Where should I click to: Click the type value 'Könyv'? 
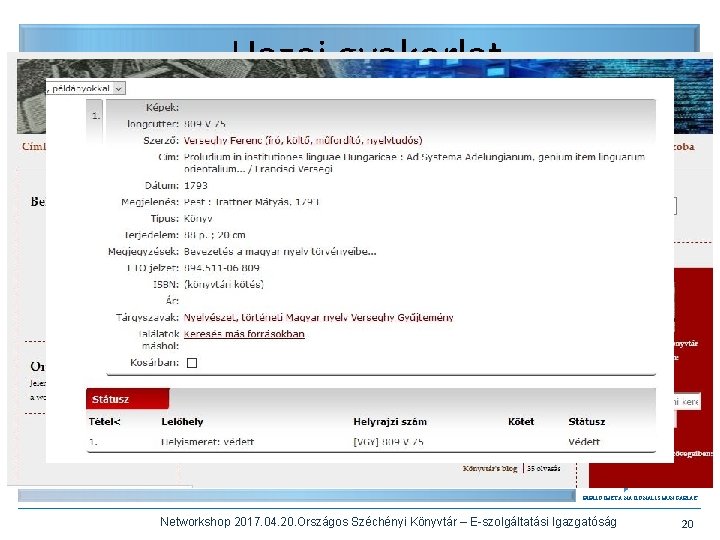[198, 219]
